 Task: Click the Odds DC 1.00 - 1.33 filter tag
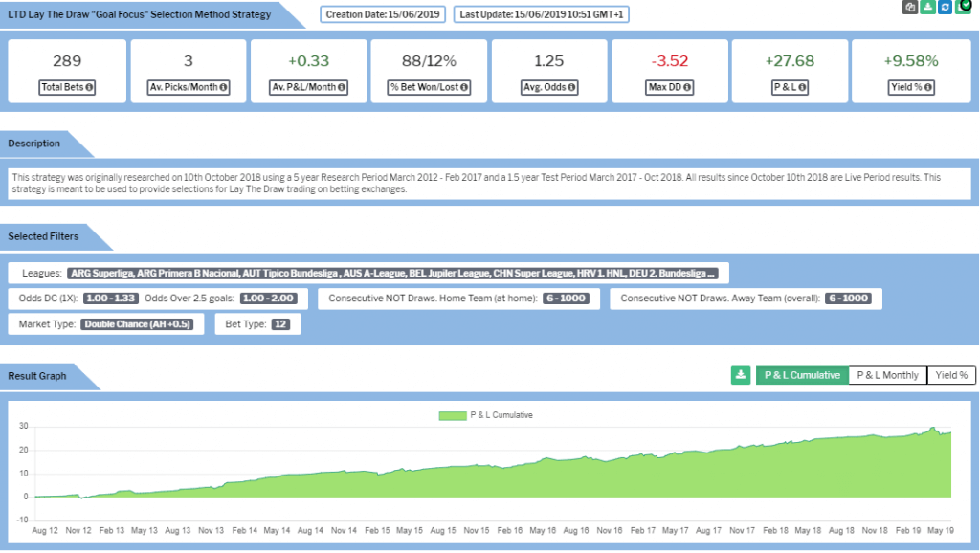coord(111,299)
